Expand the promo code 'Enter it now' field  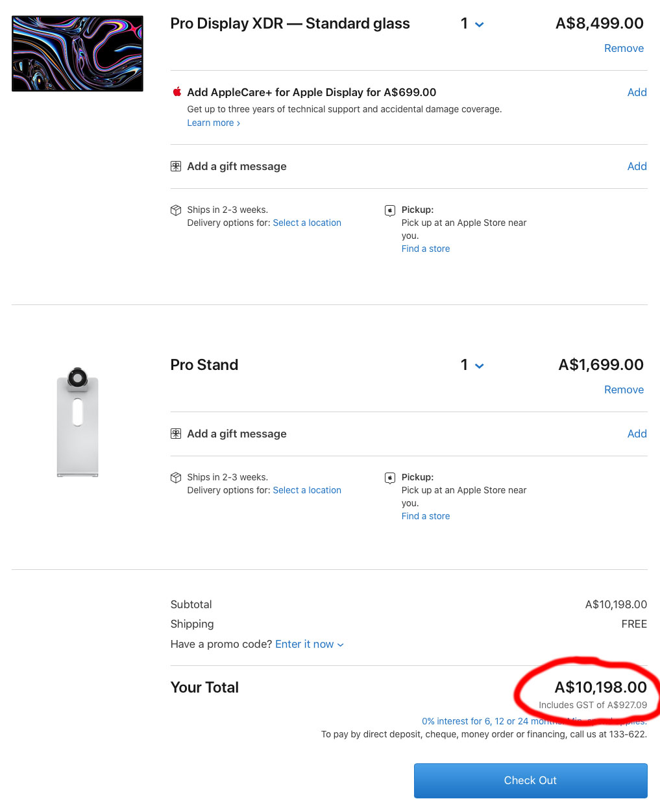pyautogui.click(x=309, y=644)
